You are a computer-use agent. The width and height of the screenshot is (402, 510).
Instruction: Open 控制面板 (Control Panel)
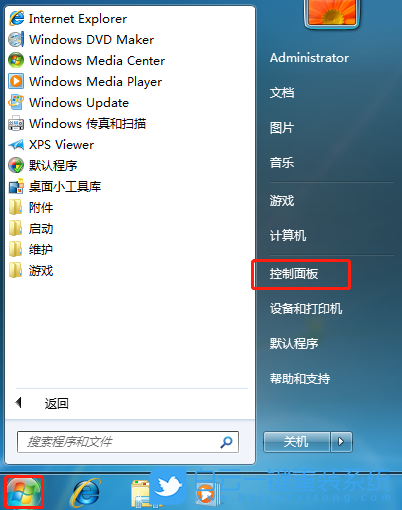pyautogui.click(x=294, y=274)
